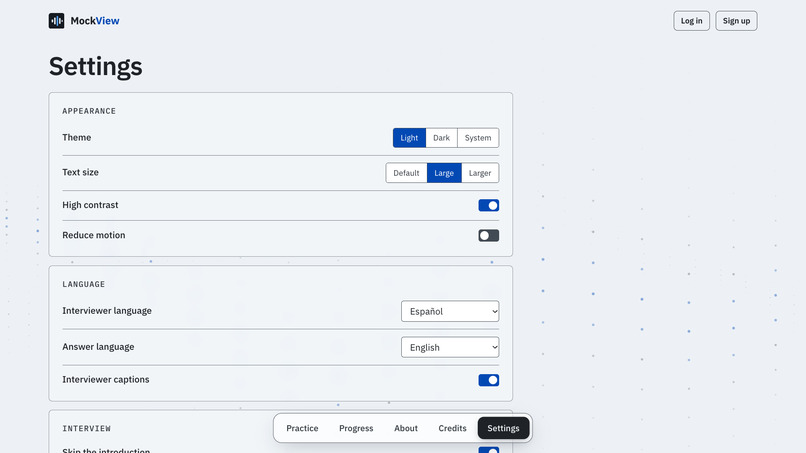806x453 pixels.
Task: Open the Interviewer language dropdown
Action: coord(450,311)
